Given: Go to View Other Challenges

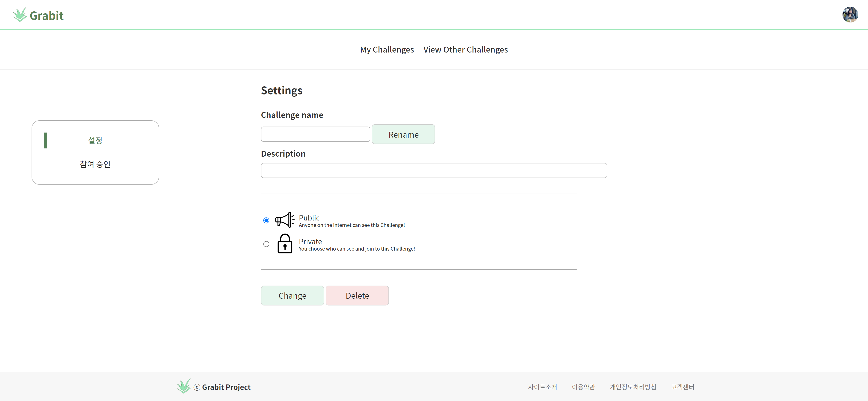Looking at the screenshot, I should tap(465, 50).
